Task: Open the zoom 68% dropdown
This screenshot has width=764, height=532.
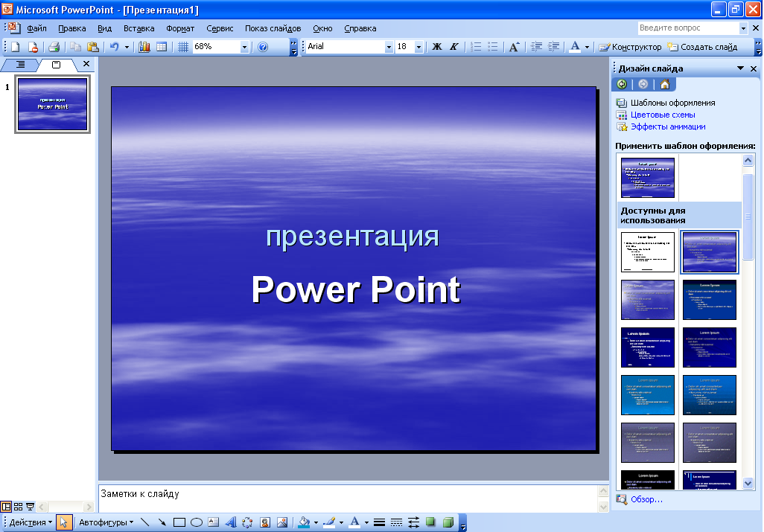Action: pyautogui.click(x=244, y=47)
